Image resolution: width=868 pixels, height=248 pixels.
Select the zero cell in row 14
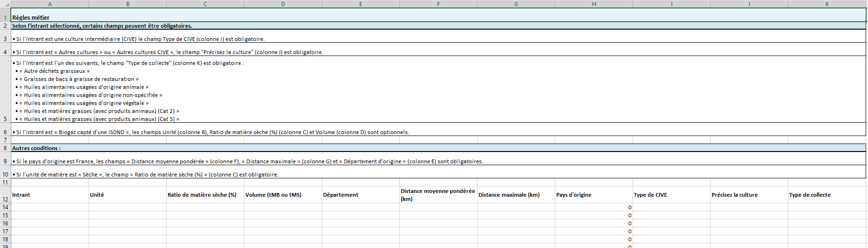click(593, 208)
